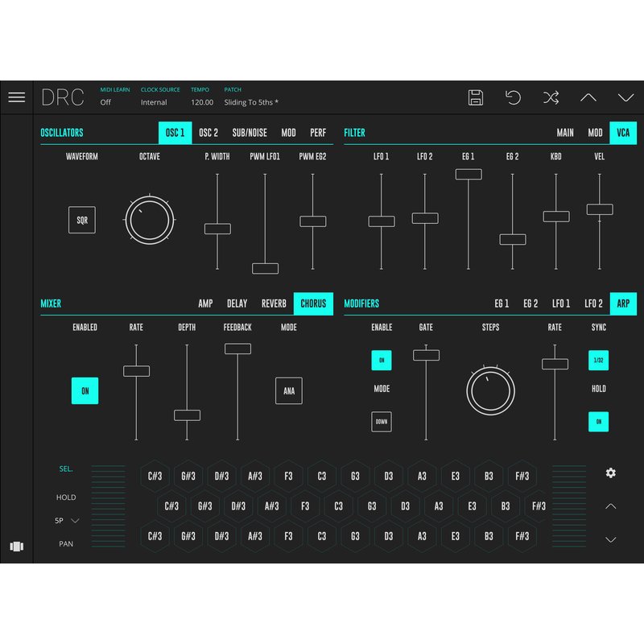Play the G#3 key in top row

[x=188, y=476]
